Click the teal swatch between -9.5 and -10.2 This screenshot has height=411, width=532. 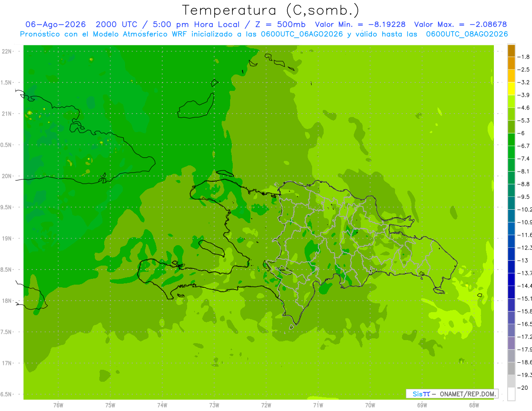pyautogui.click(x=511, y=203)
